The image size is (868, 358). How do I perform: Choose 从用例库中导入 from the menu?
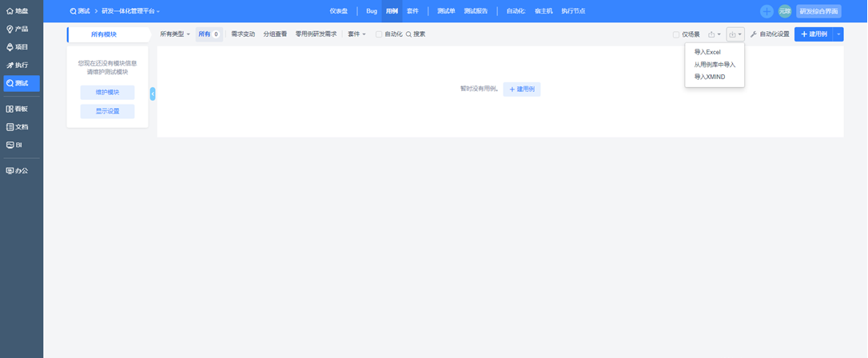click(x=715, y=65)
